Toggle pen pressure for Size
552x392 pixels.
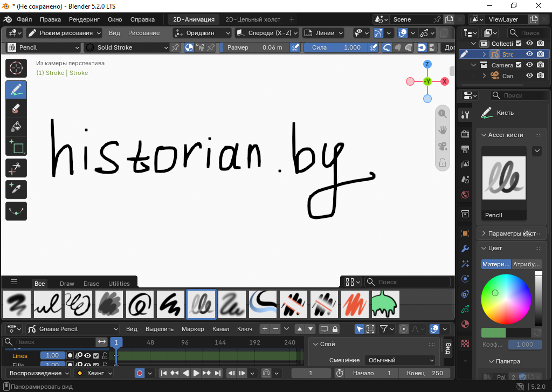click(x=296, y=47)
